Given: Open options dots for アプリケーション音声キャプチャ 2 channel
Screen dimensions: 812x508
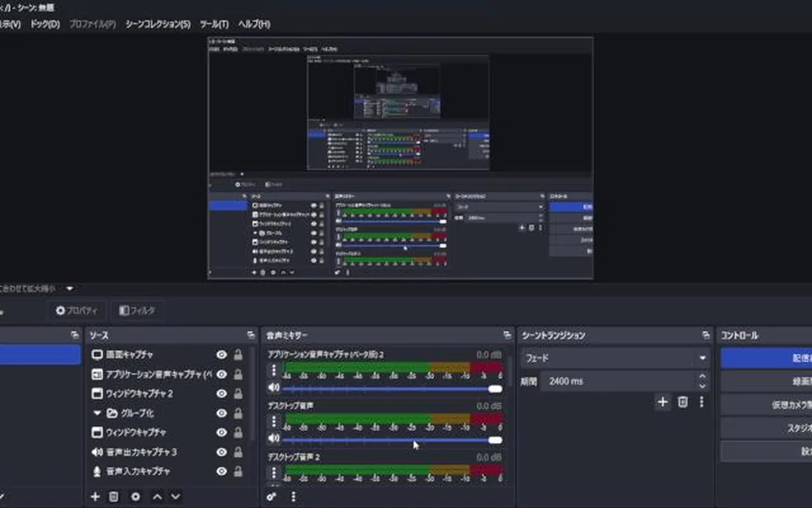Looking at the screenshot, I should point(274,370).
